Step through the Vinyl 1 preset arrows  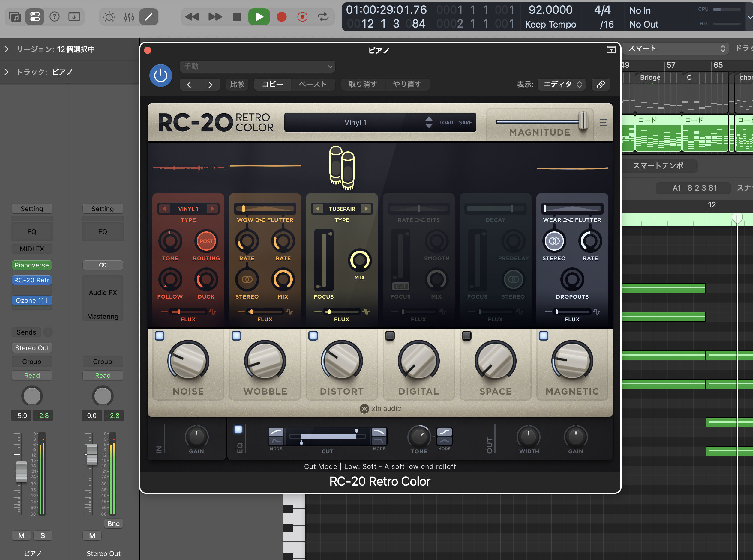click(429, 122)
